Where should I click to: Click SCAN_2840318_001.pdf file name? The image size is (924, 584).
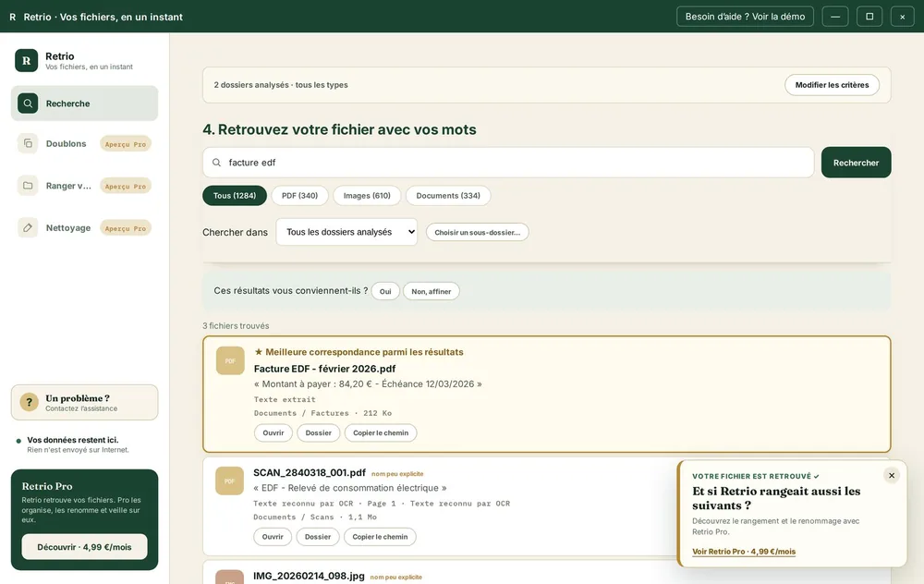point(310,472)
